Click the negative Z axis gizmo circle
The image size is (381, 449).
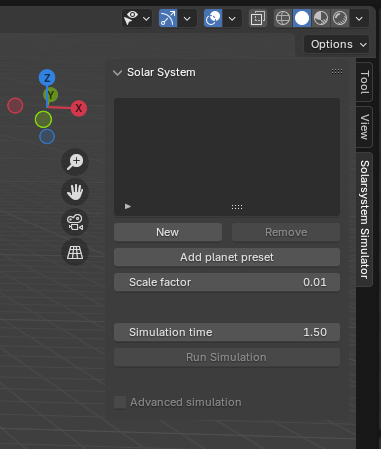(47, 137)
